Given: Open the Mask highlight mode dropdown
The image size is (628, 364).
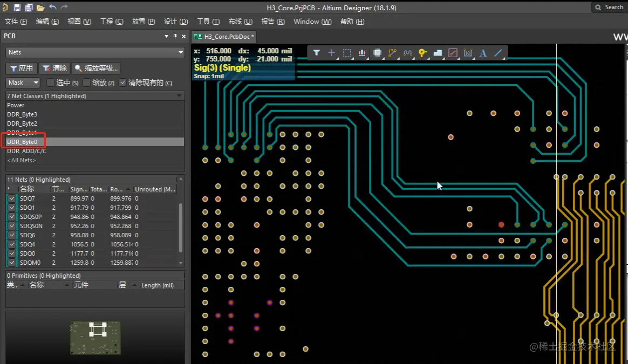Looking at the screenshot, I should pos(23,83).
